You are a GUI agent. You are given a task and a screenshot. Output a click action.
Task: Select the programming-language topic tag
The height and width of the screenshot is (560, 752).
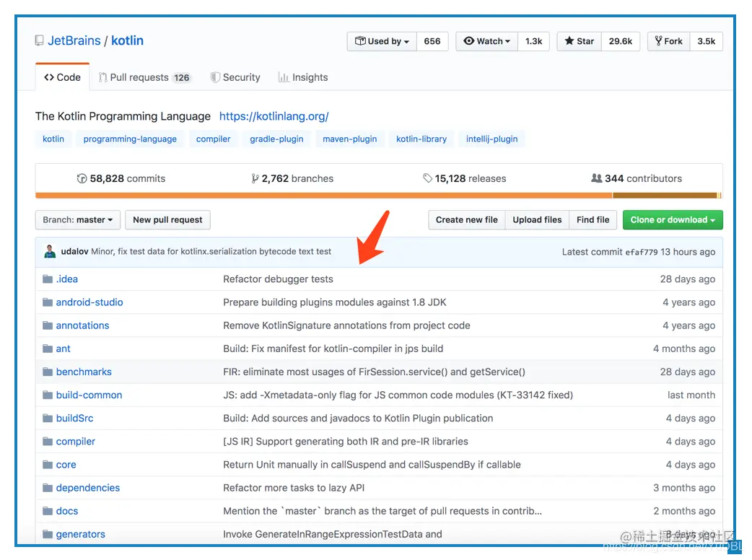pyautogui.click(x=130, y=139)
